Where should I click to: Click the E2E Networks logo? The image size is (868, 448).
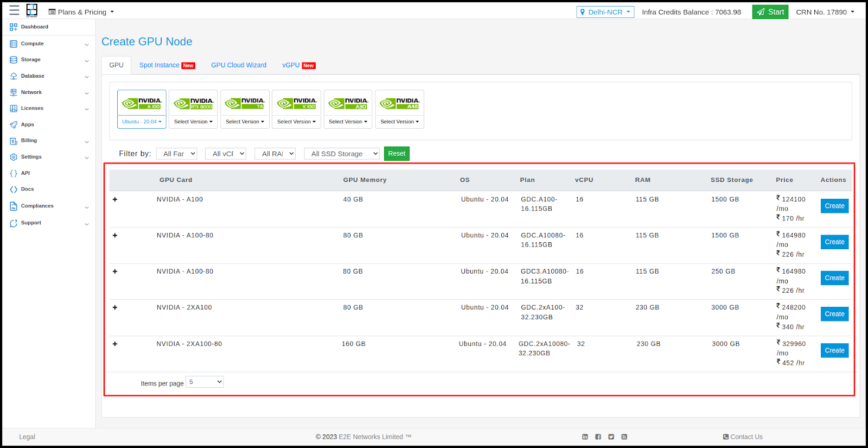click(32, 10)
